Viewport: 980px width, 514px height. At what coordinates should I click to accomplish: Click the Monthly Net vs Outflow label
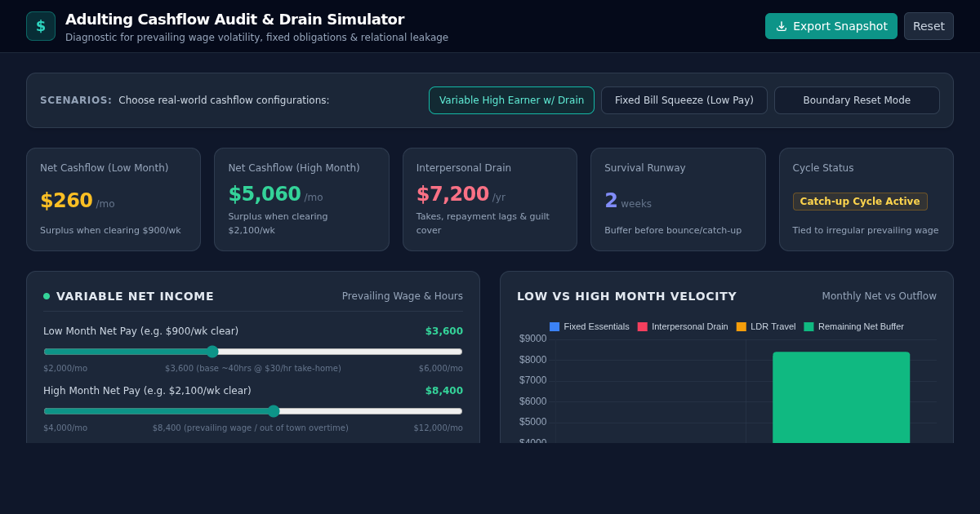coord(880,296)
